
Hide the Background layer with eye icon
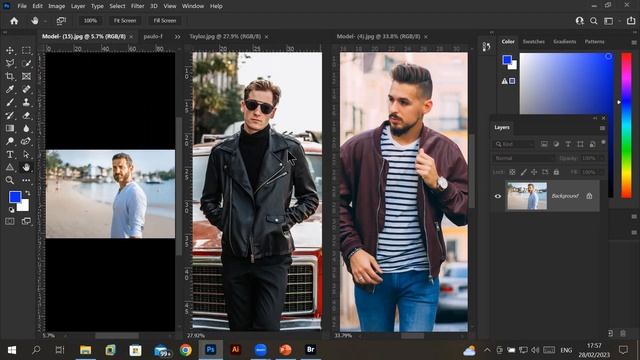[498, 196]
